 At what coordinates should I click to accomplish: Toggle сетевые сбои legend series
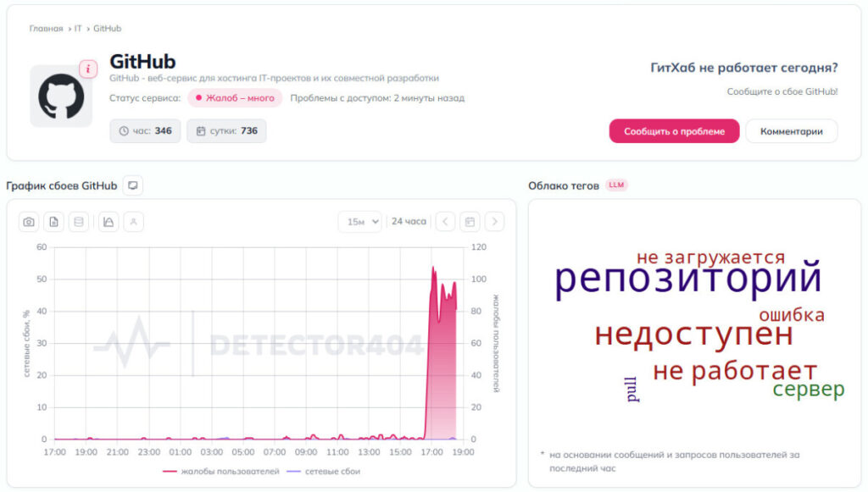click(323, 472)
